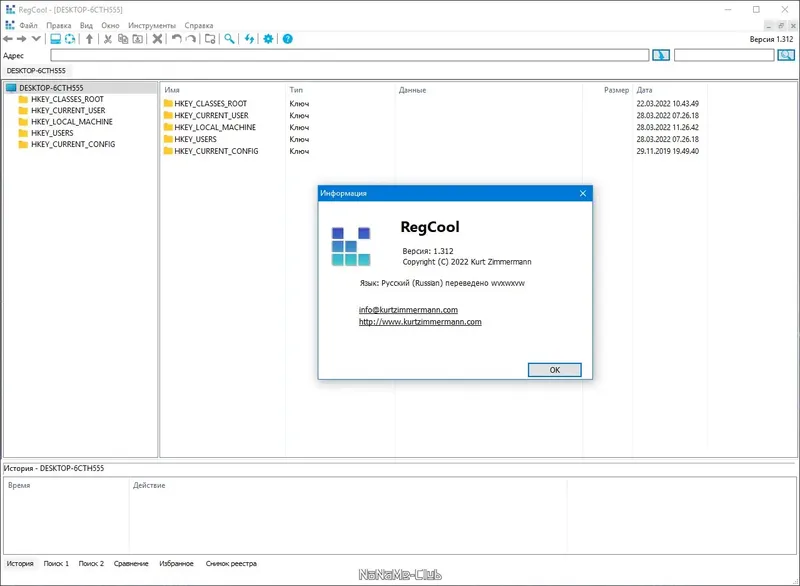Click the Delete X icon
The height and width of the screenshot is (586, 800).
(158, 39)
